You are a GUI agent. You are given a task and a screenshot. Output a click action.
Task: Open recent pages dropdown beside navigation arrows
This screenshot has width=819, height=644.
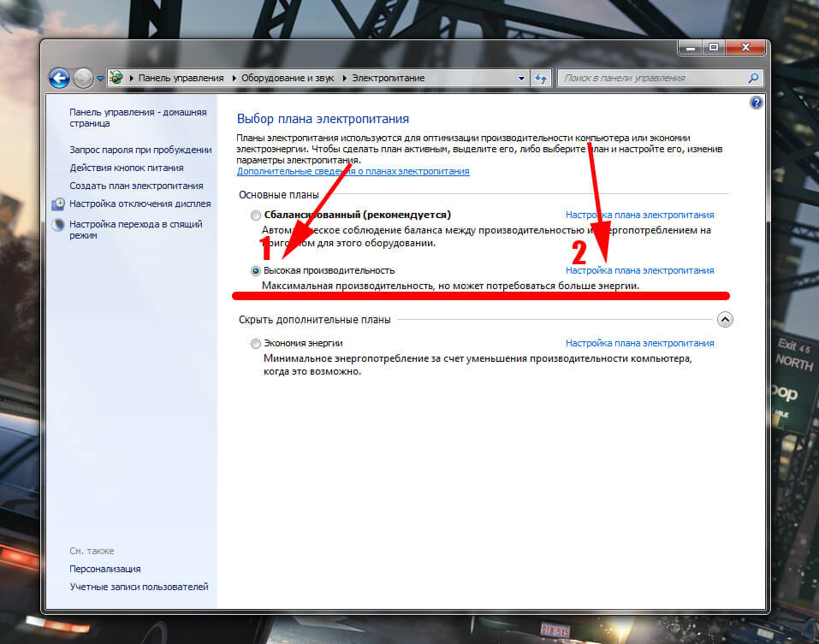click(x=100, y=79)
